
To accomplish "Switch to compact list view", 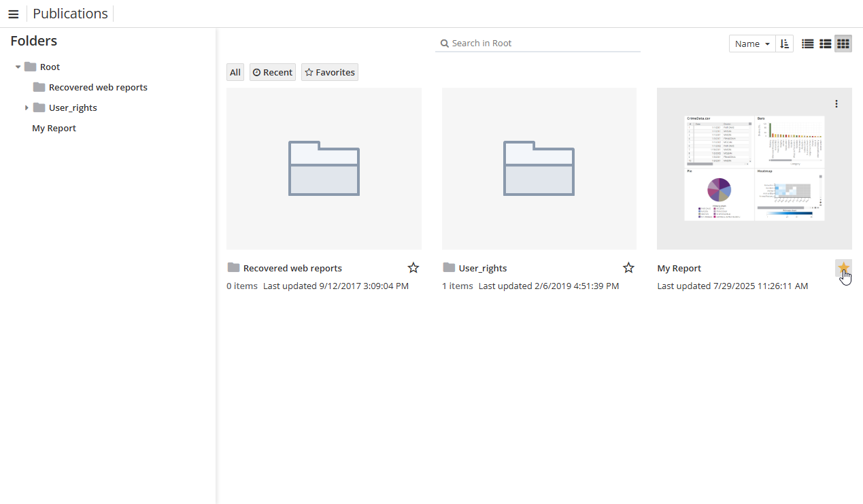I will 808,44.
